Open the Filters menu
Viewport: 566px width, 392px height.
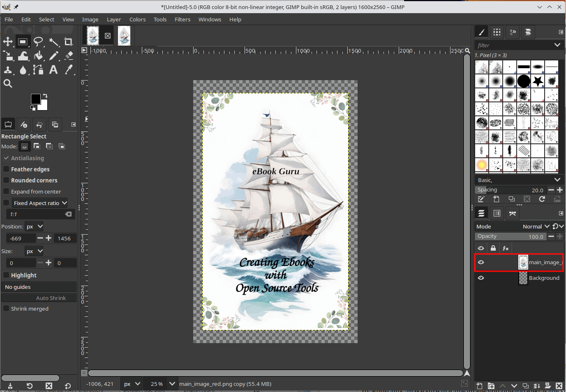[x=182, y=19]
